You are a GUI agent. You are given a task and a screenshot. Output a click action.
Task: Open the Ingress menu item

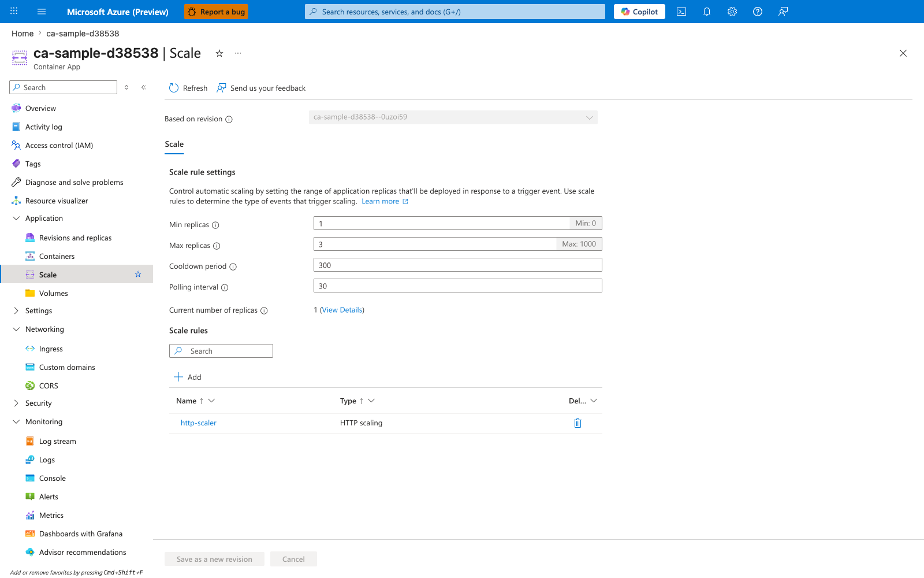click(x=51, y=349)
